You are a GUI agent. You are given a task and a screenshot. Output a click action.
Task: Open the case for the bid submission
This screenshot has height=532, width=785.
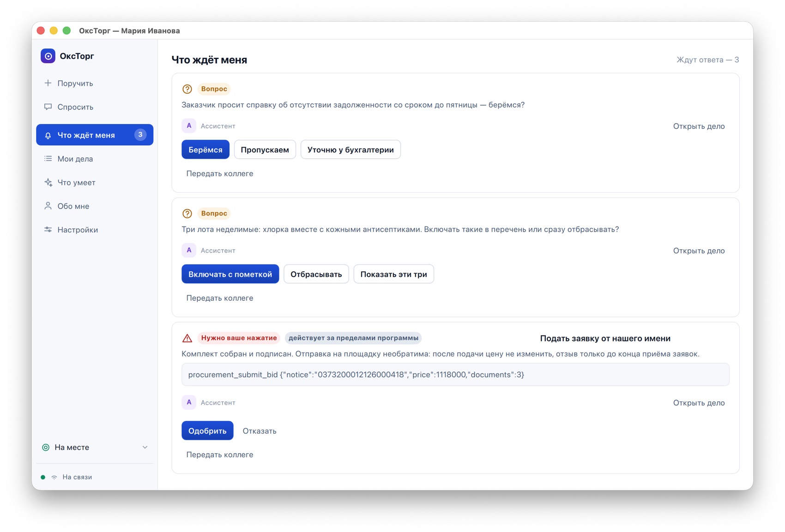coord(699,403)
